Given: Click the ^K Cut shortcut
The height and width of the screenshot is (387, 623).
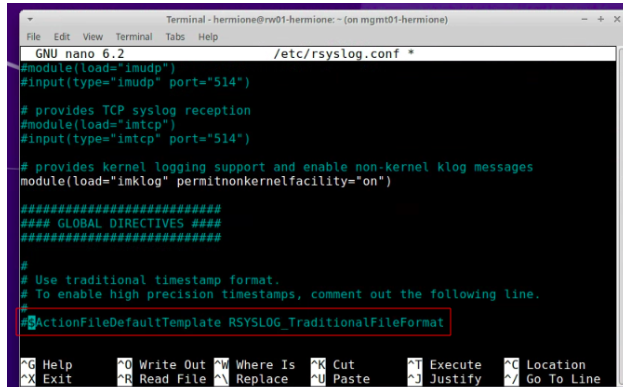Looking at the screenshot, I should 333,364.
